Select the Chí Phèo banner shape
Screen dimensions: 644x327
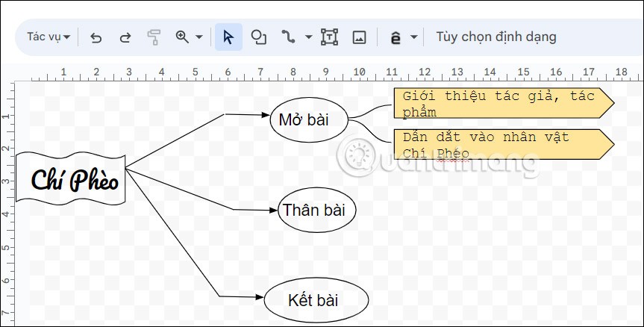click(71, 178)
